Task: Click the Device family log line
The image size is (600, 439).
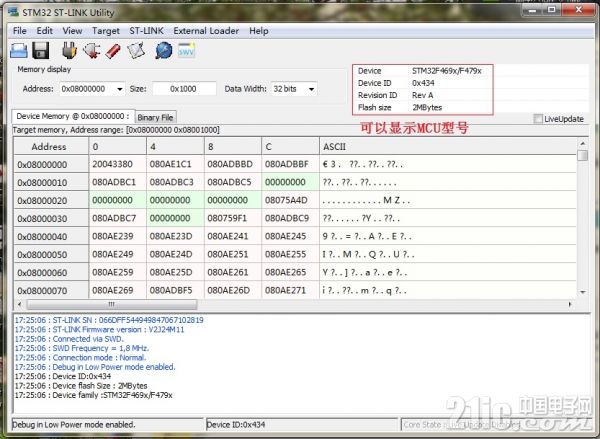Action: [94, 395]
